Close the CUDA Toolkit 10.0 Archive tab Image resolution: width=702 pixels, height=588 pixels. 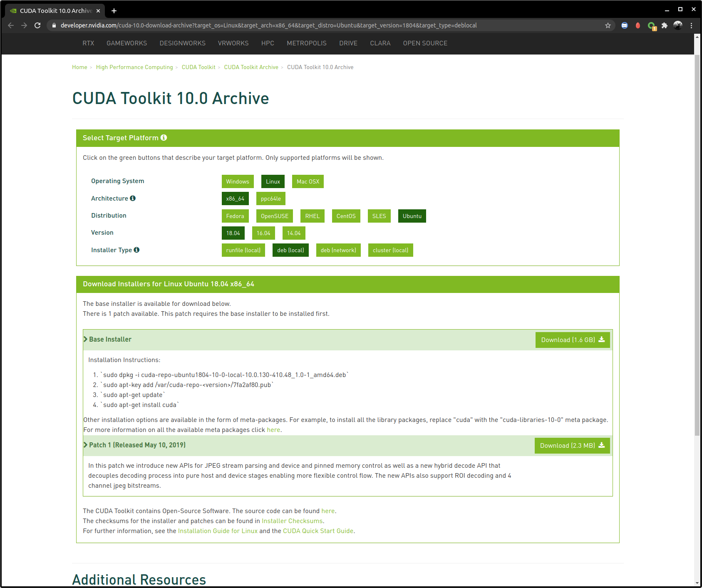(x=98, y=11)
